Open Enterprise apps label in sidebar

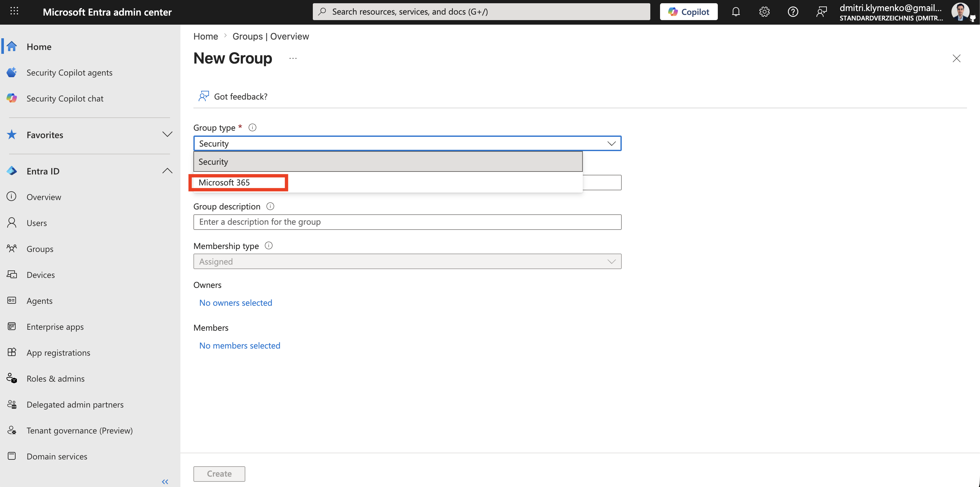(x=55, y=327)
